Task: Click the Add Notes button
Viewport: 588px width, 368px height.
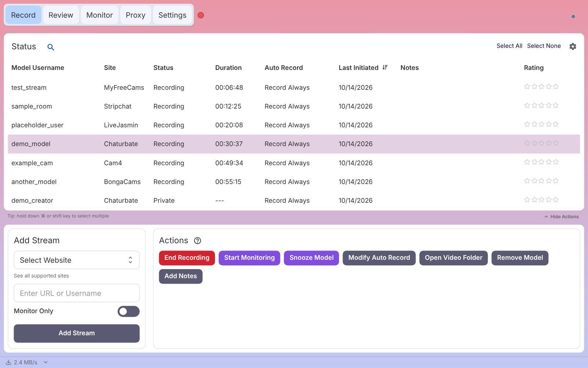Action: pyautogui.click(x=180, y=276)
